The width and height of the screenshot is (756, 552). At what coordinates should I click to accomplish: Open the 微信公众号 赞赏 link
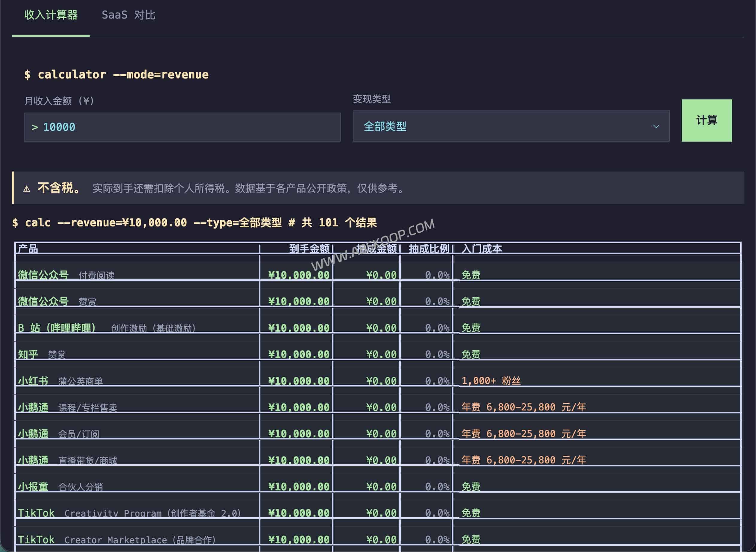[43, 301]
